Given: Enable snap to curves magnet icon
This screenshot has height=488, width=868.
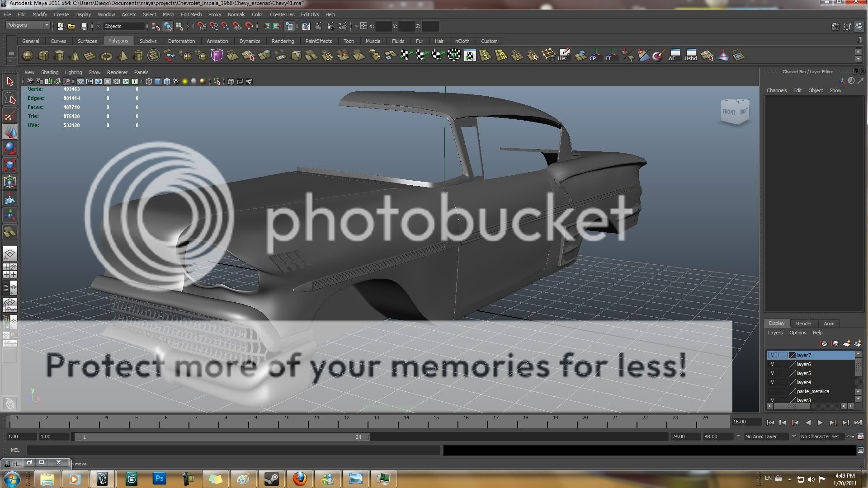Looking at the screenshot, I should pyautogui.click(x=213, y=26).
